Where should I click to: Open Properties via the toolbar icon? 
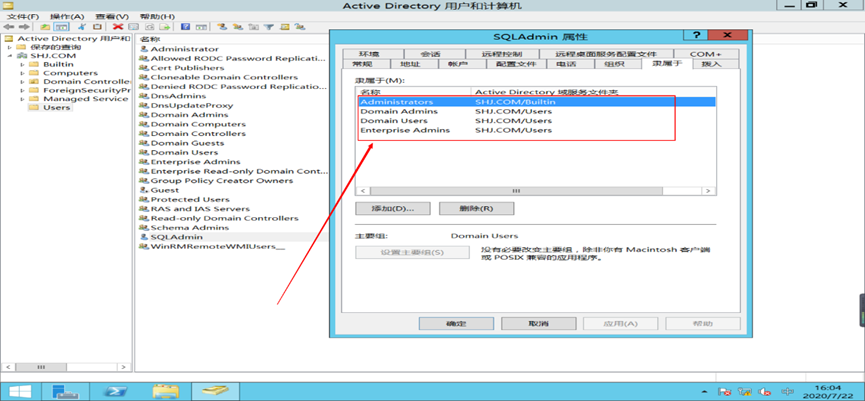click(x=134, y=26)
